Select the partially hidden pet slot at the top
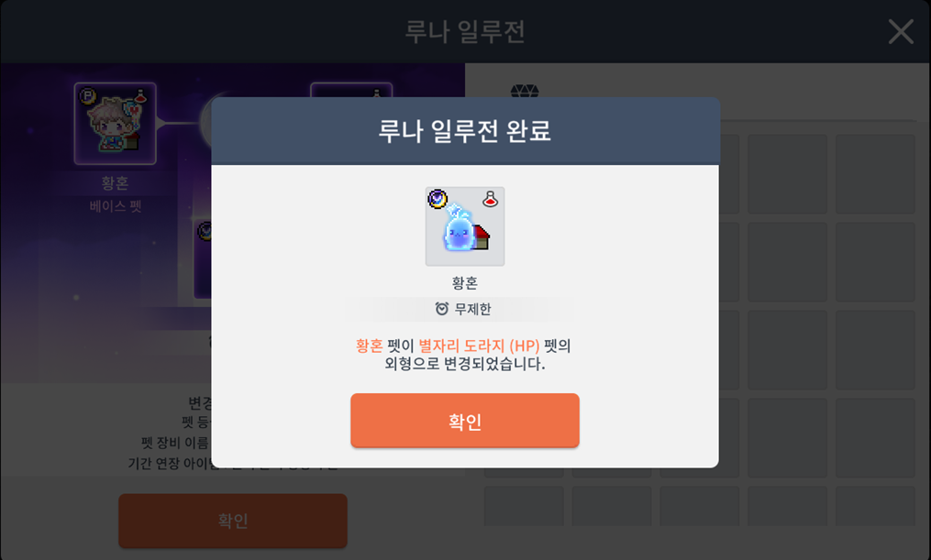 pos(351,90)
